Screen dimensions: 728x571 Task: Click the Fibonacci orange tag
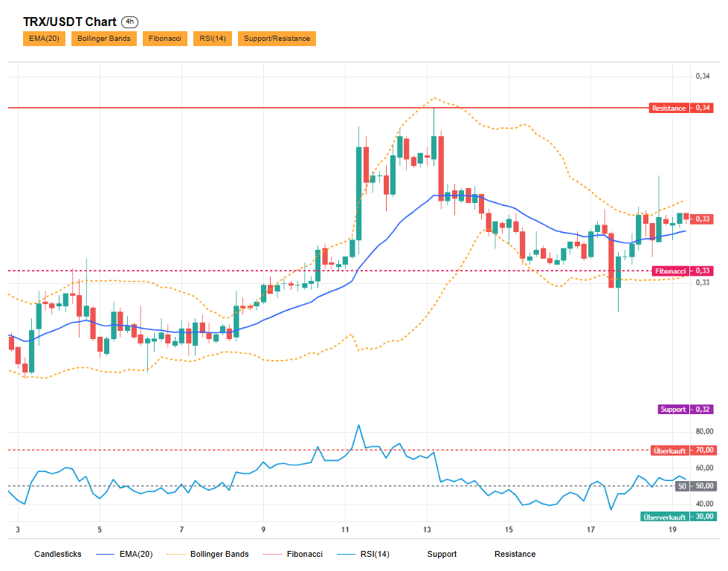(165, 39)
